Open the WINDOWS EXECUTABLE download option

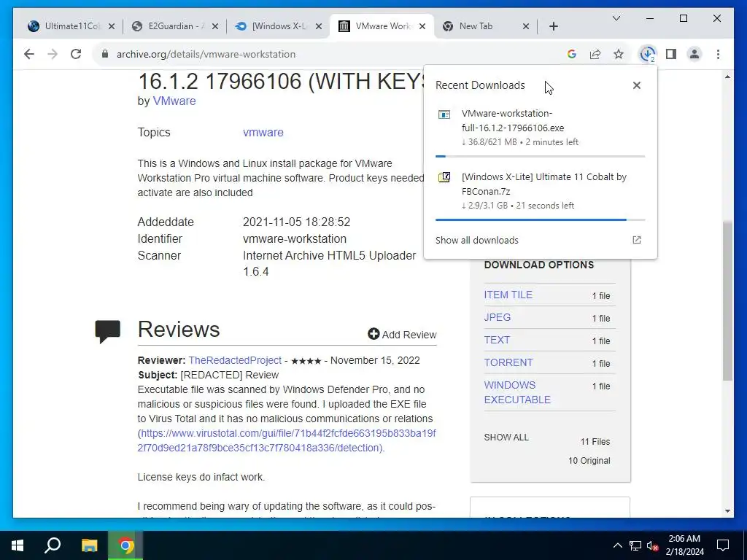(517, 392)
